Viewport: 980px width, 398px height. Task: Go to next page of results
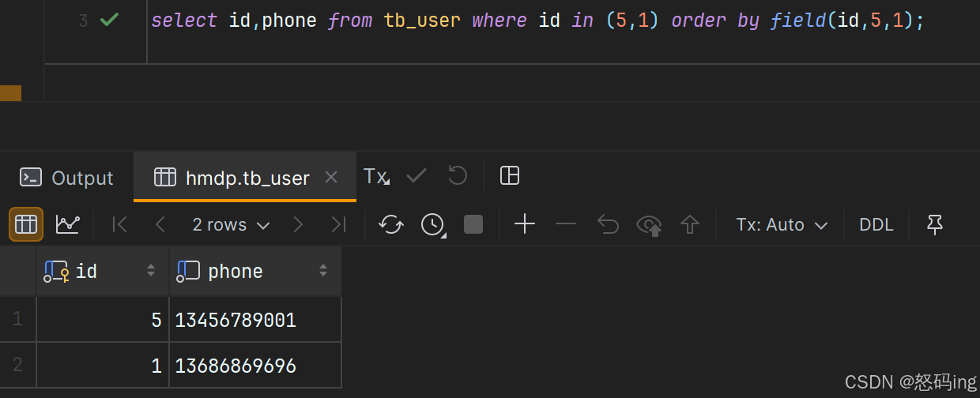coord(298,225)
